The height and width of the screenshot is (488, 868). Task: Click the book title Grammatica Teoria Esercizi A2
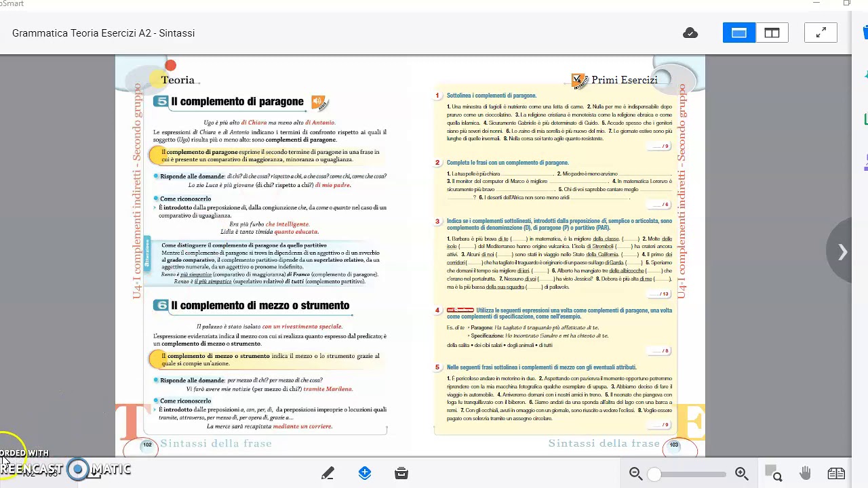point(103,33)
